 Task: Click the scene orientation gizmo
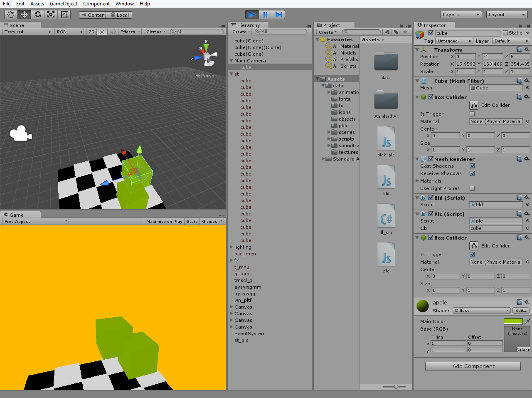(x=207, y=56)
